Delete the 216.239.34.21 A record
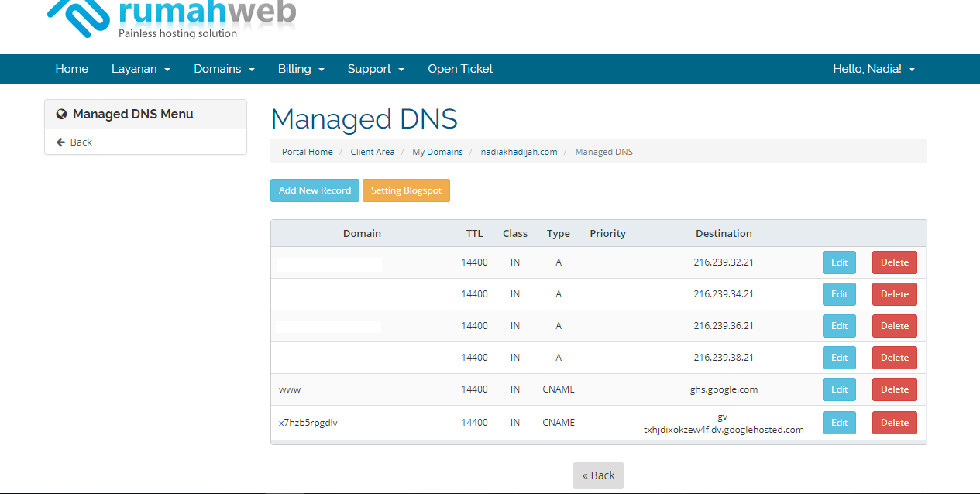Image resolution: width=980 pixels, height=494 pixels. tap(894, 294)
